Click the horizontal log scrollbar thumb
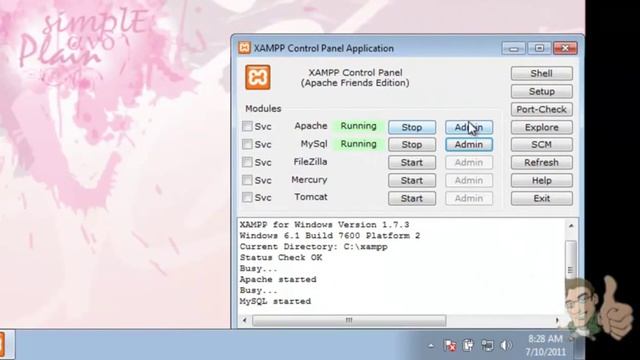 pyautogui.click(x=349, y=320)
